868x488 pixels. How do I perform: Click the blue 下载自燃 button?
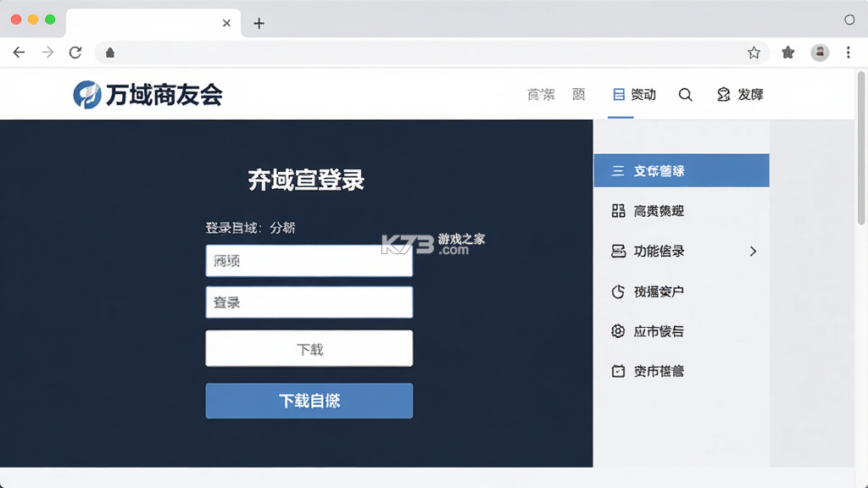pyautogui.click(x=309, y=401)
